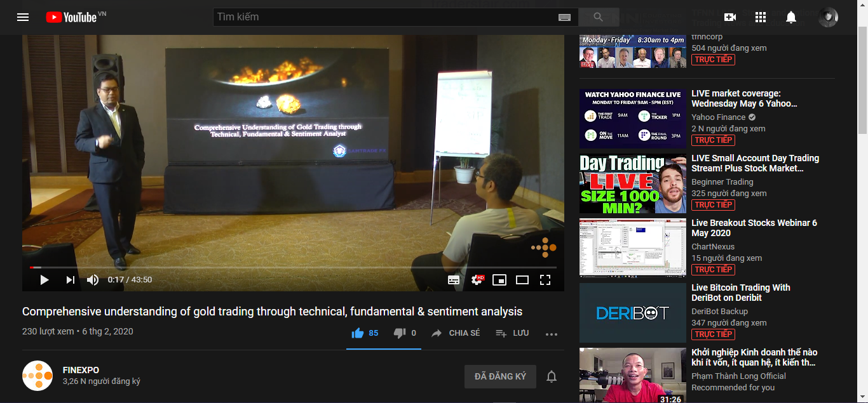Screen dimensions: 868x403
Task: Click the ĐÃ ĐĂNG KÝ subscribed button
Action: coord(500,376)
